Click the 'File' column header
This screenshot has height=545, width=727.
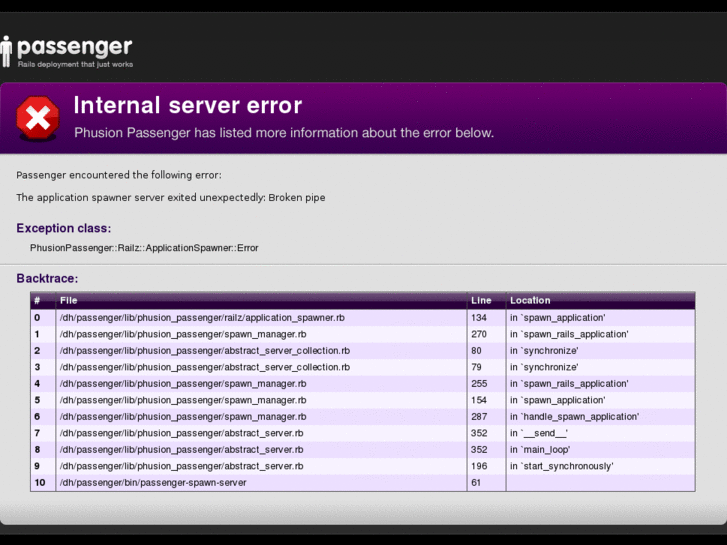click(69, 301)
